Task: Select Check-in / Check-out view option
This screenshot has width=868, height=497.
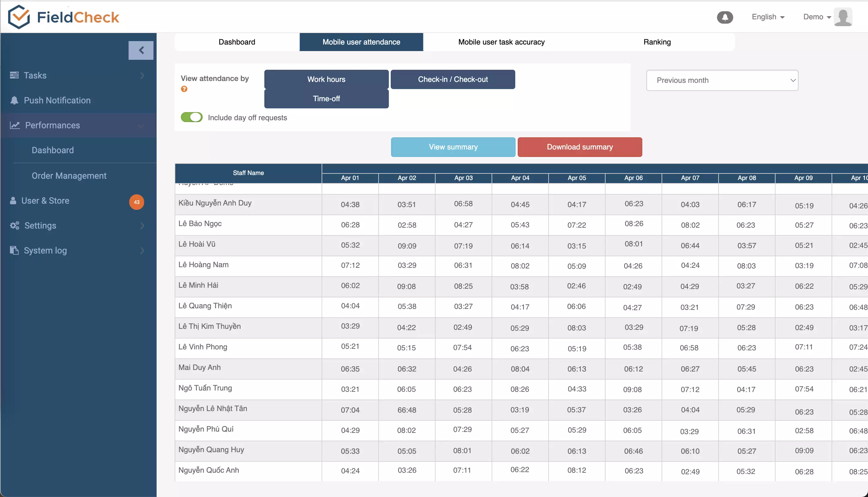Action: tap(453, 79)
